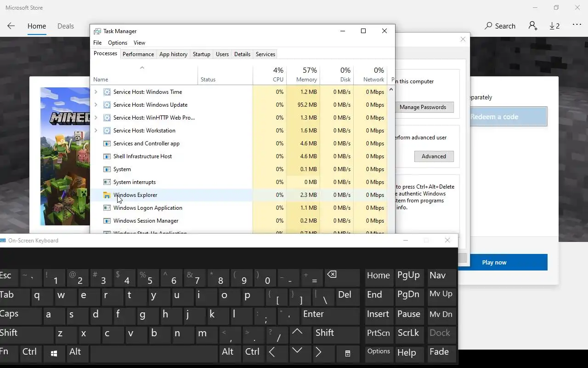The width and height of the screenshot is (588, 368).
Task: Open the Store more options ellipsis
Action: pos(577,25)
